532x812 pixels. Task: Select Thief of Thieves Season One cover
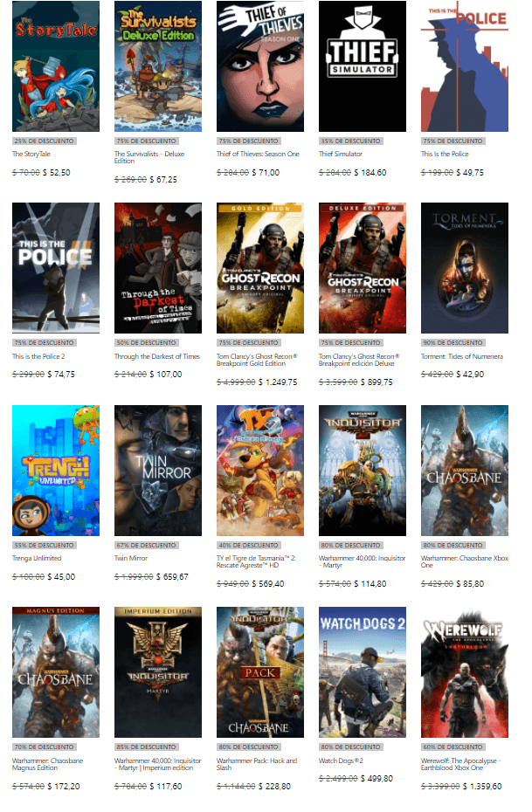click(260, 66)
